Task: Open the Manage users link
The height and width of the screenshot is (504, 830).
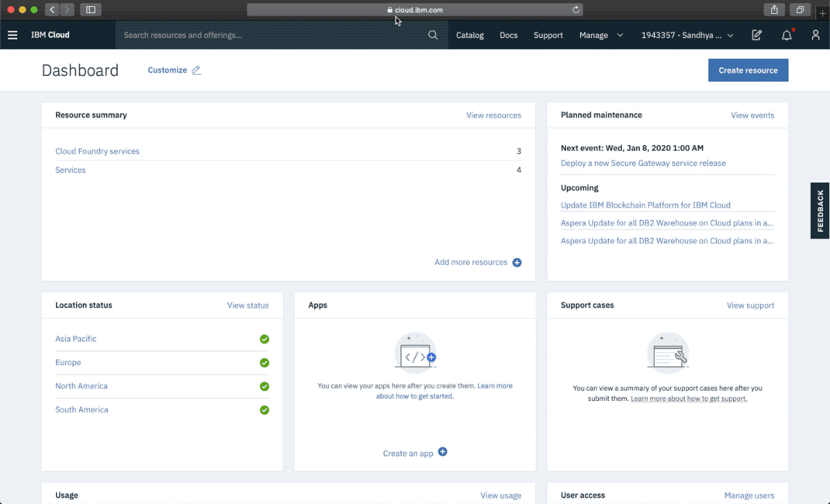Action: tap(749, 495)
